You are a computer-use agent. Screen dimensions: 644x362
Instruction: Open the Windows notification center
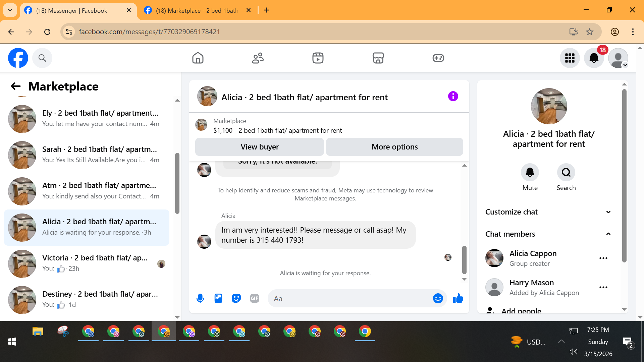[628, 342]
